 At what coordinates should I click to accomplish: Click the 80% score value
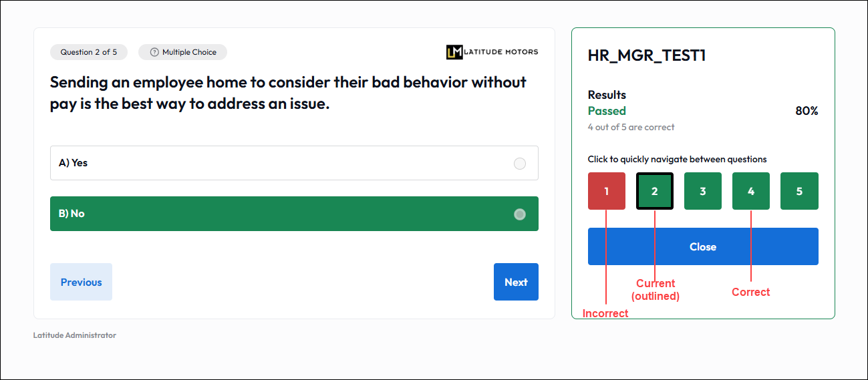[x=807, y=111]
